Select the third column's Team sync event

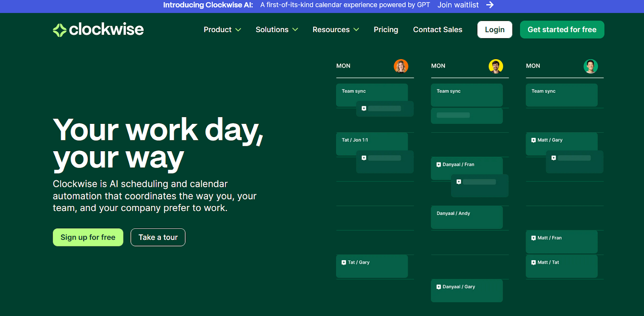tap(562, 95)
